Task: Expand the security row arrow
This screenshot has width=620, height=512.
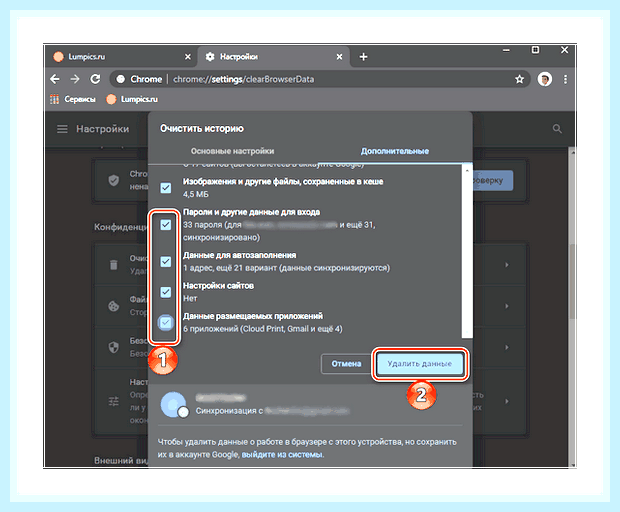Action: click(x=507, y=347)
